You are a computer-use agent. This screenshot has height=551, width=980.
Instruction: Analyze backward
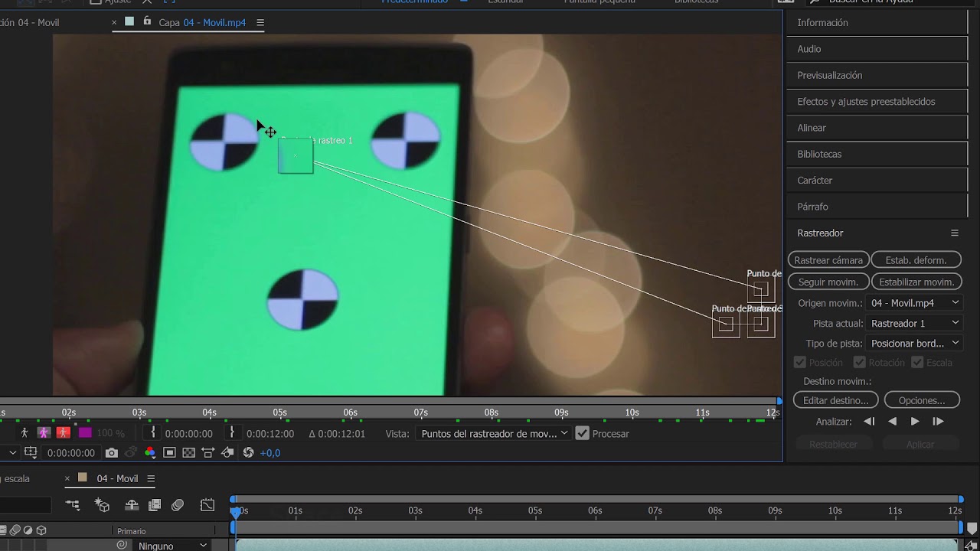(892, 422)
